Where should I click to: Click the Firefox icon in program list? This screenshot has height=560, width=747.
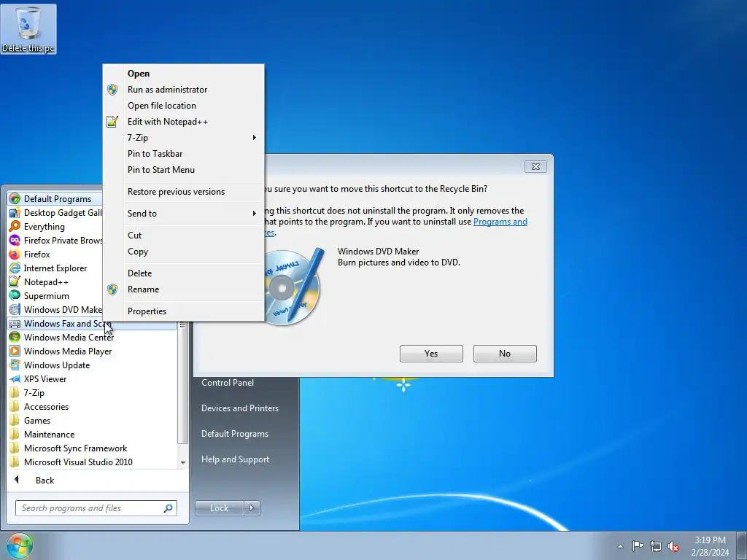15,254
